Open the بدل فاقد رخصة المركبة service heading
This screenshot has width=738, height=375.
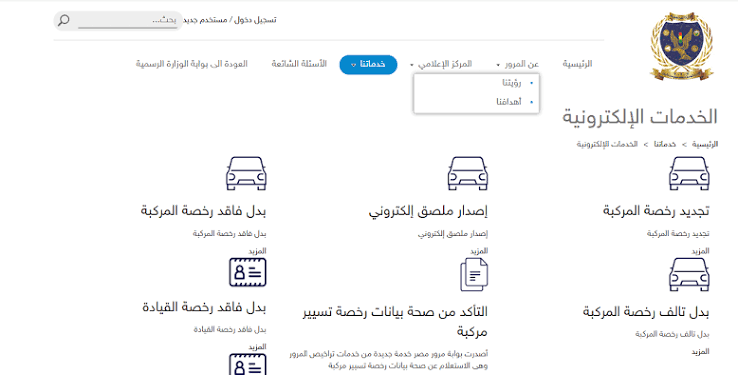click(203, 211)
